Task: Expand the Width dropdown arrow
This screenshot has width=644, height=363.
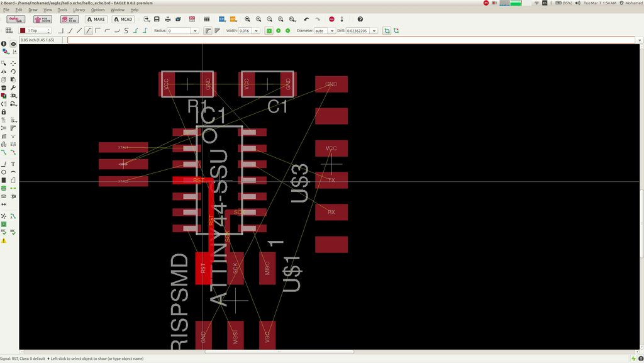Action: tap(257, 31)
